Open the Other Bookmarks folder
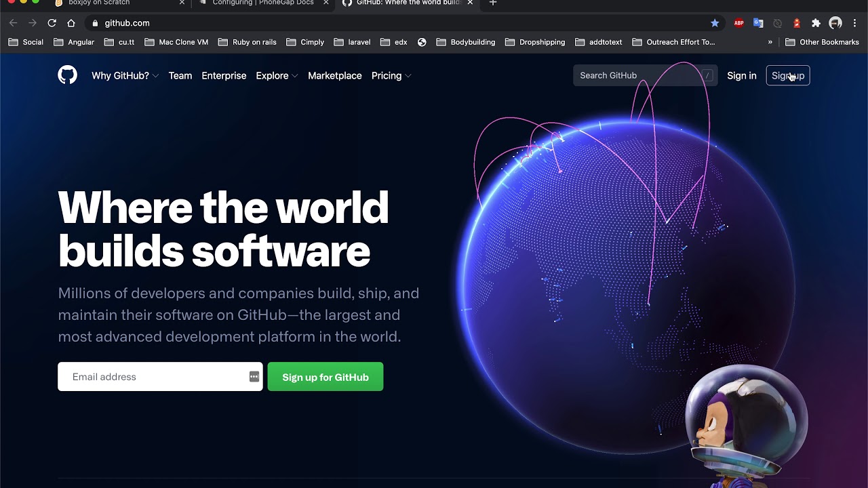The image size is (868, 488). [x=822, y=42]
